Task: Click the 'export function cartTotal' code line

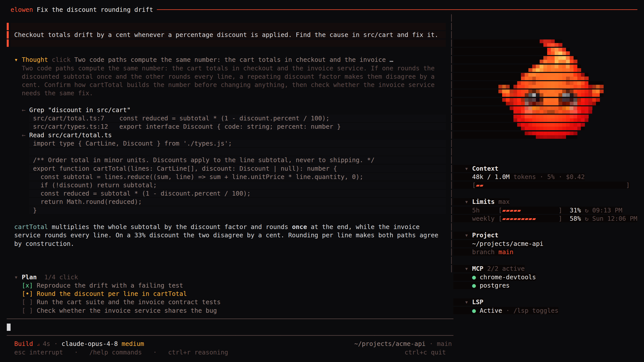Action: (x=185, y=169)
